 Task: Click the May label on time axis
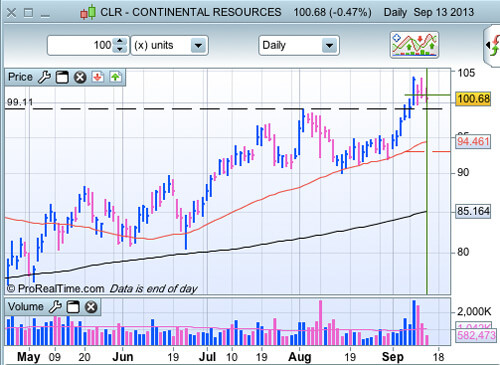coord(29,357)
